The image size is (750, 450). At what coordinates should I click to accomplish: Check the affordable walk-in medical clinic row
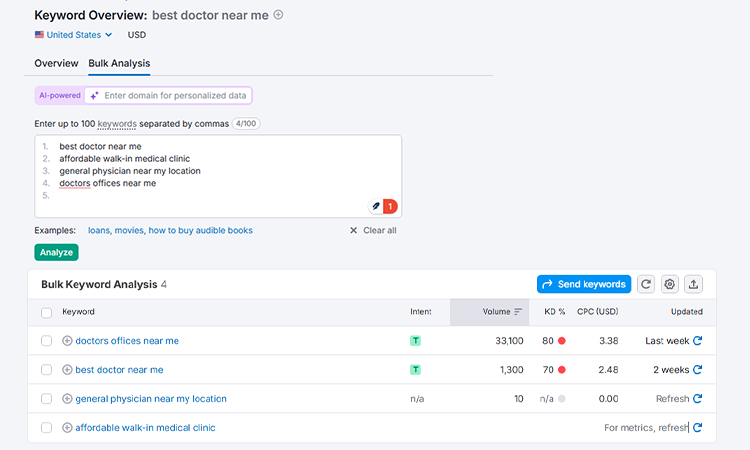click(x=46, y=428)
